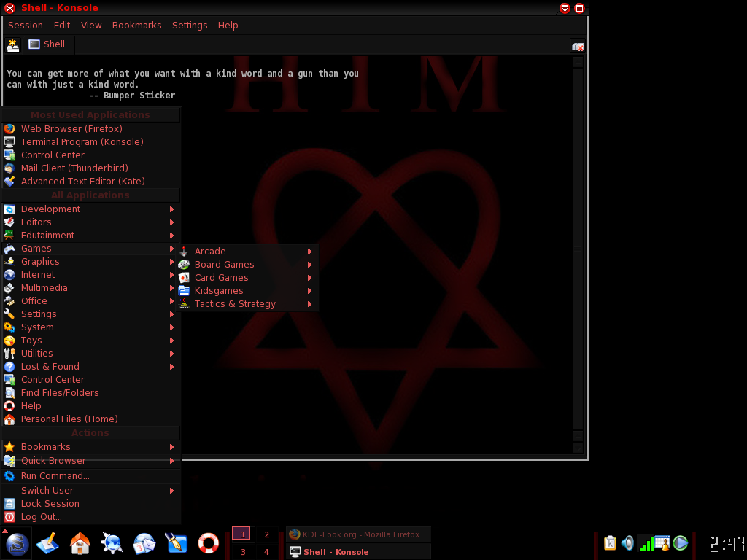Image resolution: width=747 pixels, height=560 pixels.
Task: Select the Shell session tab
Action: click(47, 44)
